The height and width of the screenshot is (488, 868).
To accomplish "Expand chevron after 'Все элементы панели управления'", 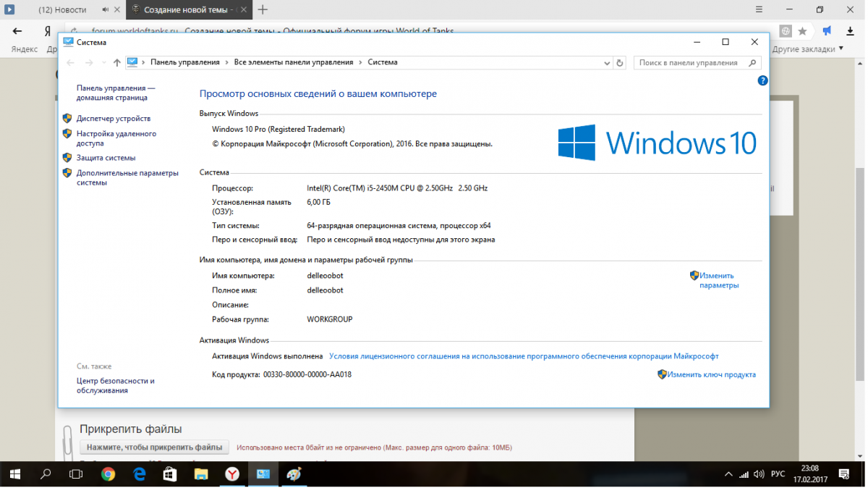I will [x=360, y=62].
